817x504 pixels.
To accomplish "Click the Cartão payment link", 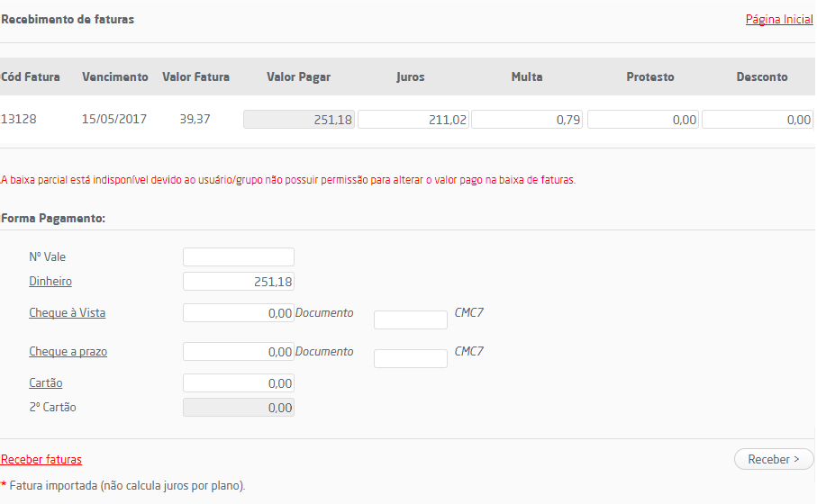I will (x=46, y=383).
